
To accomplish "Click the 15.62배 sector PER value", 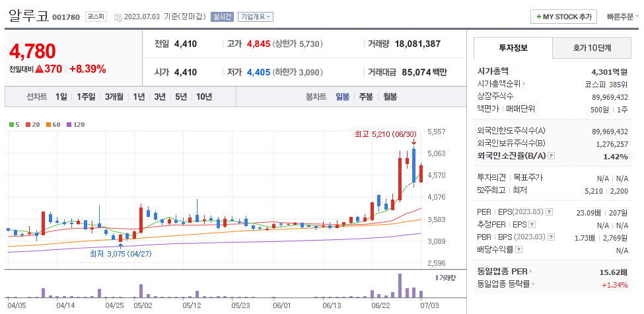I will (x=614, y=272).
